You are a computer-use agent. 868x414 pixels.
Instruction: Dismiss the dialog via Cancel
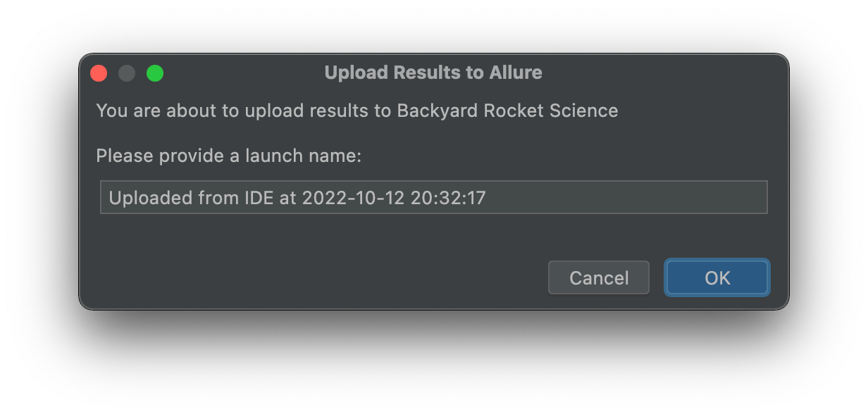[x=598, y=277]
